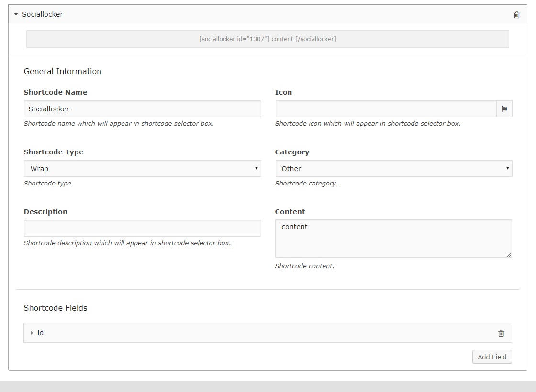Screen dimensions: 536x392
Task: Click inside the Content textarea
Action: [393, 239]
